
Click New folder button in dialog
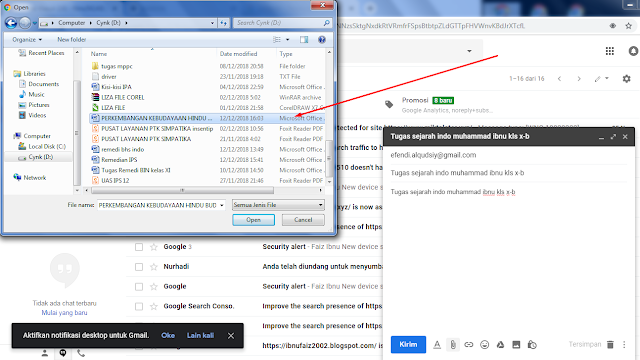pyautogui.click(x=71, y=40)
